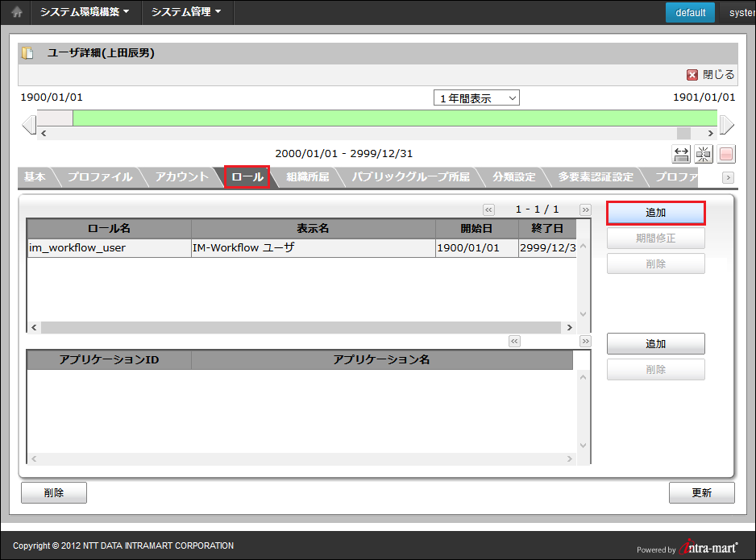The image size is (756, 560).
Task: Click the role table horizontal scrollbar
Action: 300,328
